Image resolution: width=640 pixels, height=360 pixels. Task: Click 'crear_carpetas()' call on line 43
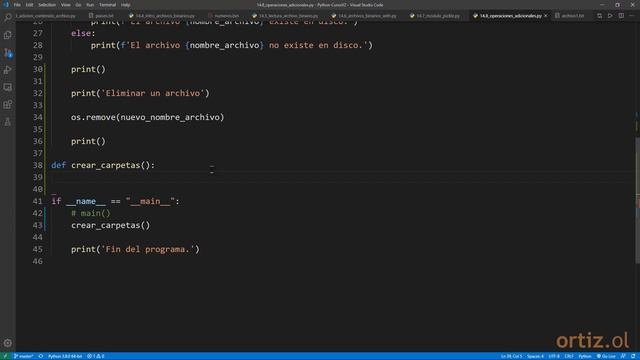point(111,225)
